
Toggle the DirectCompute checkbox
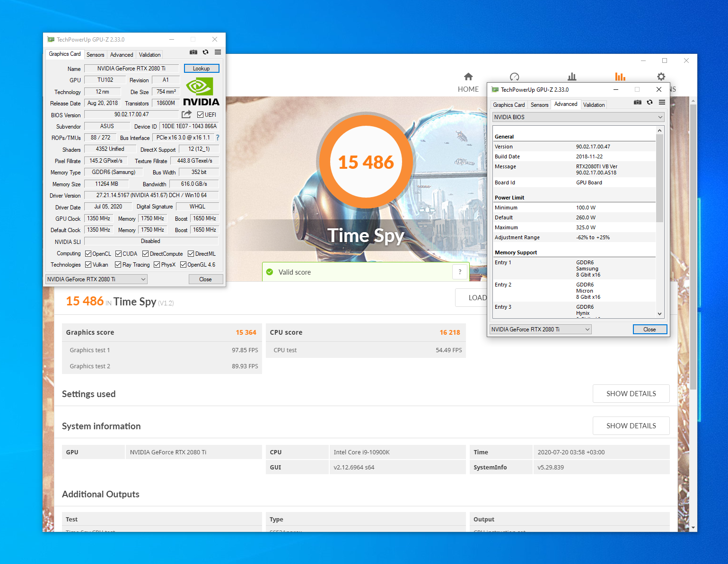145,254
